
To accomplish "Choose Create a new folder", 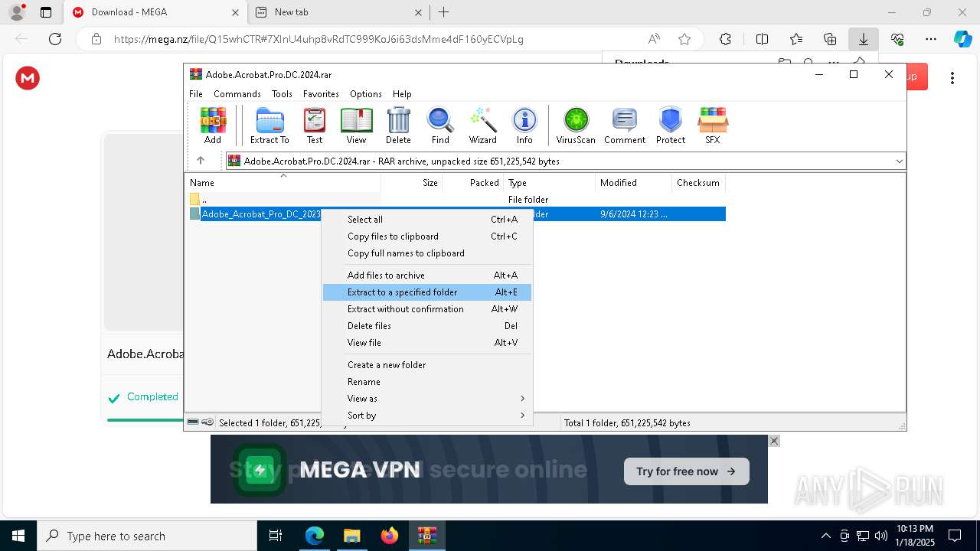I will coord(426,365).
